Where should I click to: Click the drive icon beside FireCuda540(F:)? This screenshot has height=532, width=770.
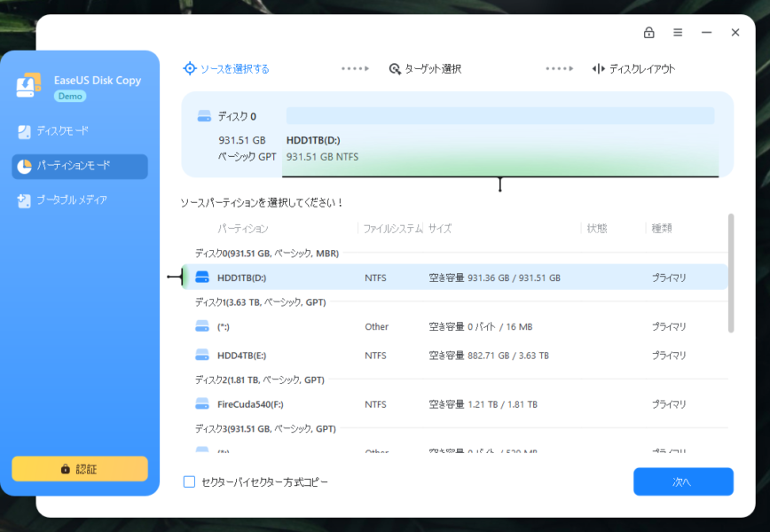202,404
